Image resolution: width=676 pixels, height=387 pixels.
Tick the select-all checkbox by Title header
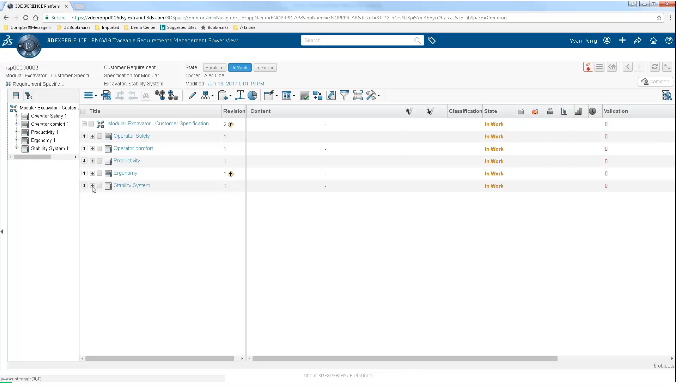(x=83, y=111)
